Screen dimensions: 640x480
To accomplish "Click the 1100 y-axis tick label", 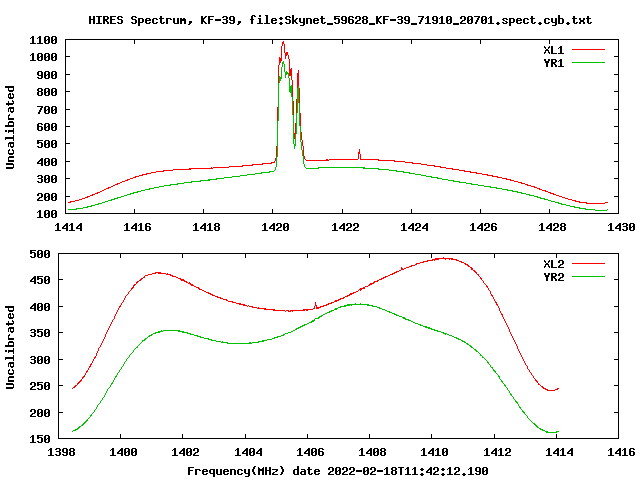I will coord(43,40).
